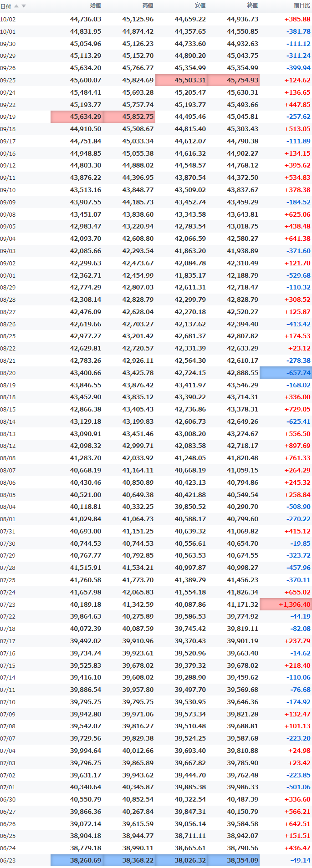Select the change value +729.05

pos(297,409)
